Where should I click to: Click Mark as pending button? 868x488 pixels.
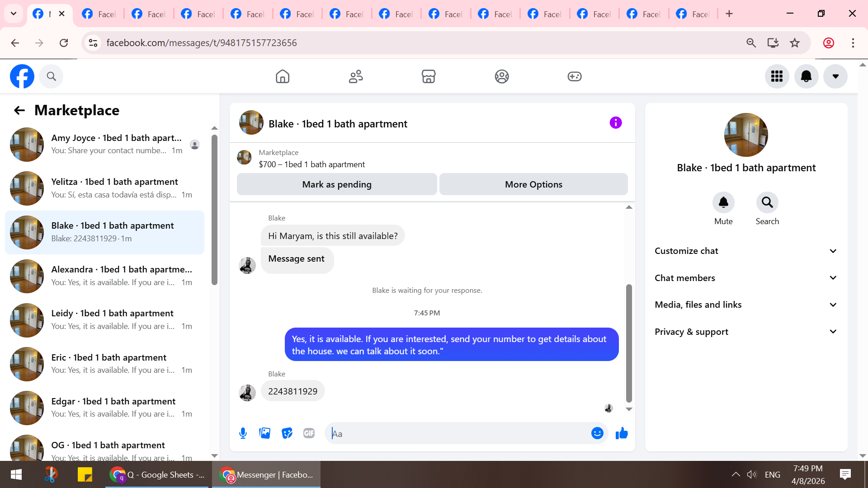tap(337, 184)
